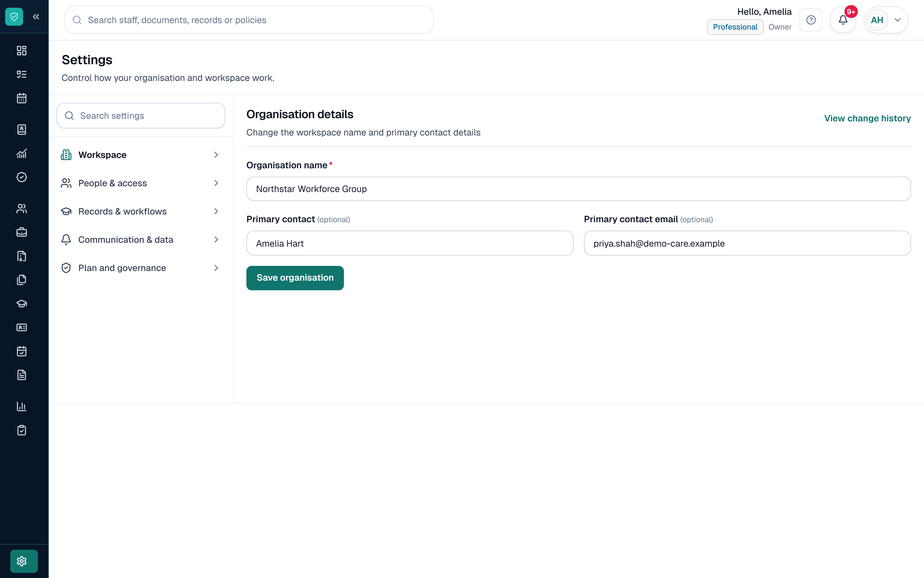Image resolution: width=924 pixels, height=578 pixels.
Task: Open the trending line chart icon in sidebar
Action: pos(22,153)
